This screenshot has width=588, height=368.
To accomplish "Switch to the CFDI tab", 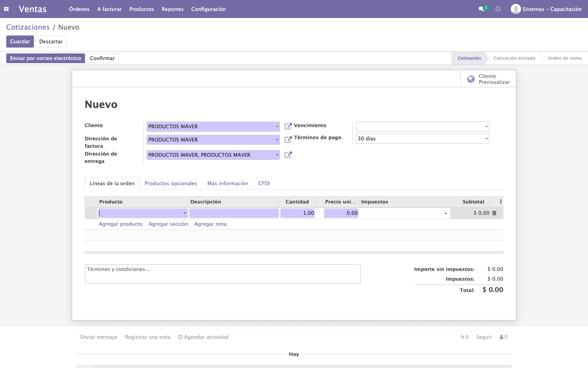I will click(x=264, y=184).
